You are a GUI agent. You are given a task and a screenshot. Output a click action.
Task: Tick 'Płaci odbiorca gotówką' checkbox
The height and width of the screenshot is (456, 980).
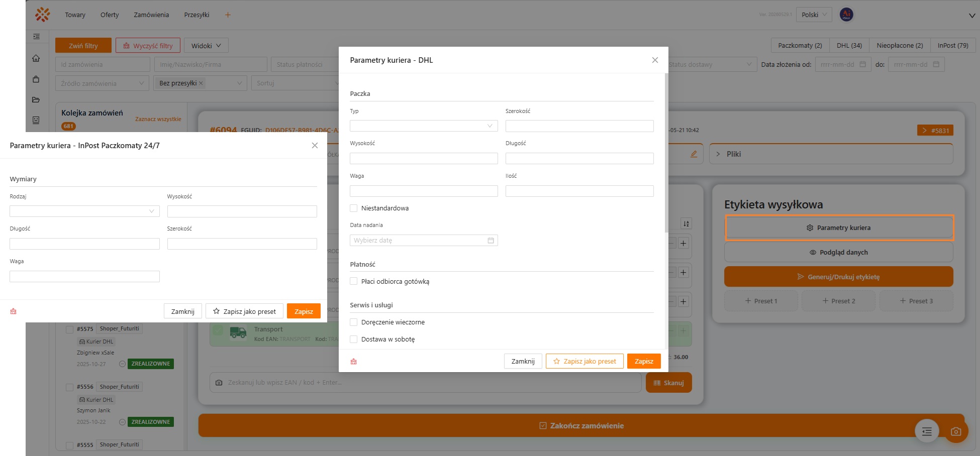pos(354,282)
